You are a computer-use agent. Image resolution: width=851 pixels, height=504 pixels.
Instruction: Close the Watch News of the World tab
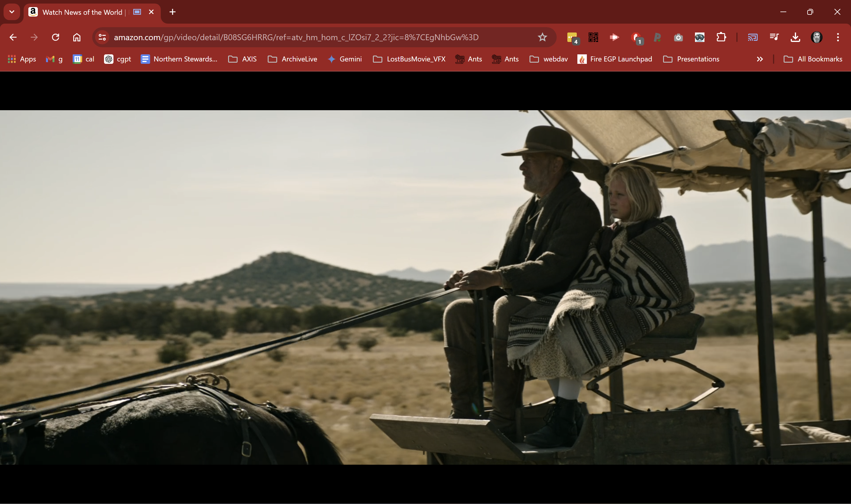(x=152, y=12)
